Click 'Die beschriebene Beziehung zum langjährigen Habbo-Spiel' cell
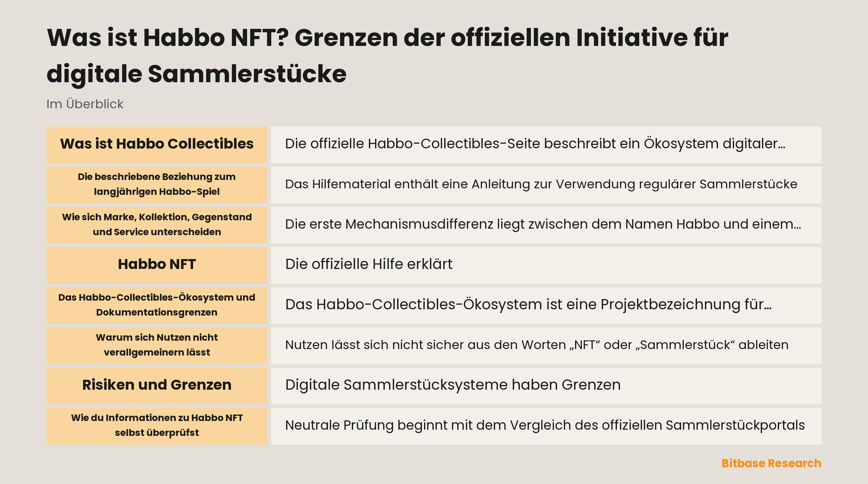 point(157,185)
